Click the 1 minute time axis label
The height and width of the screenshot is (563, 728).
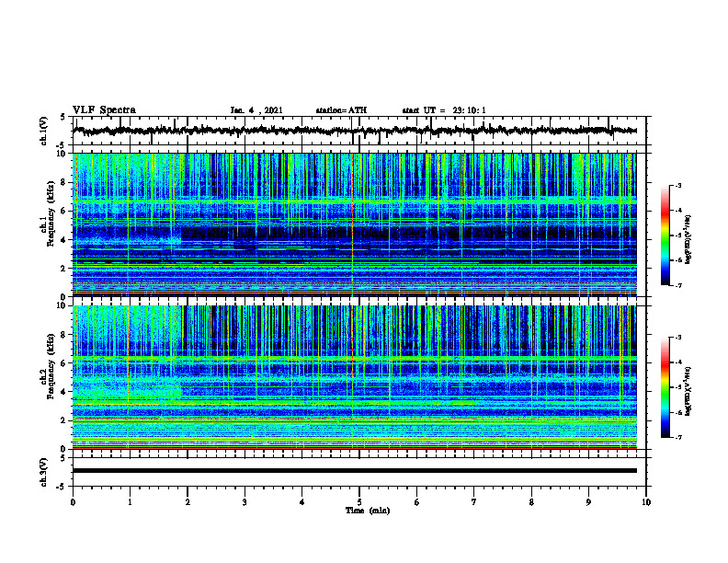[130, 502]
